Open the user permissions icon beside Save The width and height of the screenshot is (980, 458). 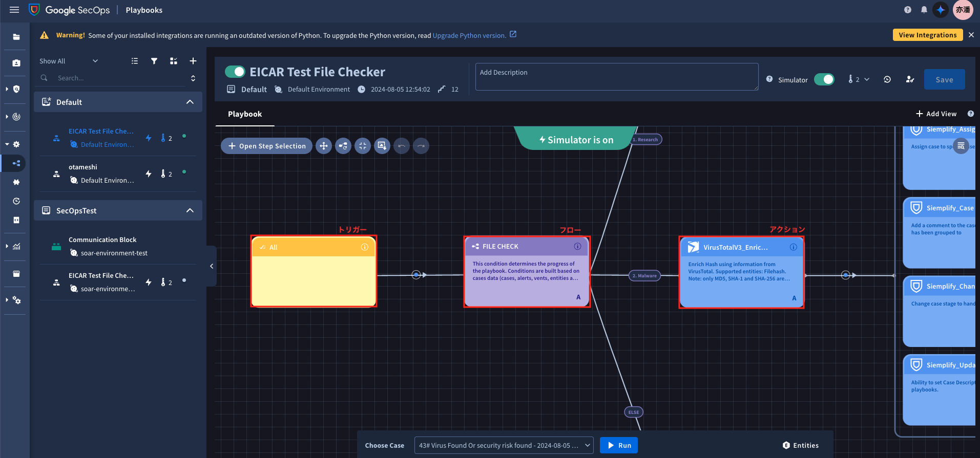coord(910,79)
